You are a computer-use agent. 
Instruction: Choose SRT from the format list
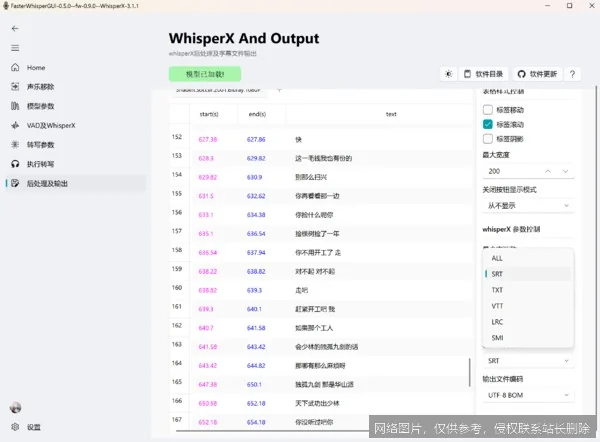[528, 274]
